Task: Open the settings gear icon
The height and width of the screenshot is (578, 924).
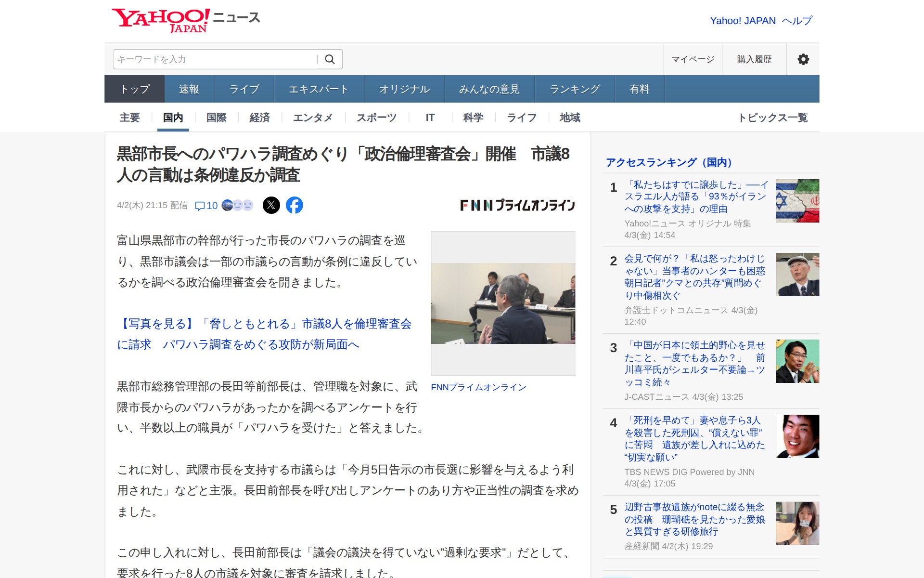Action: [803, 59]
